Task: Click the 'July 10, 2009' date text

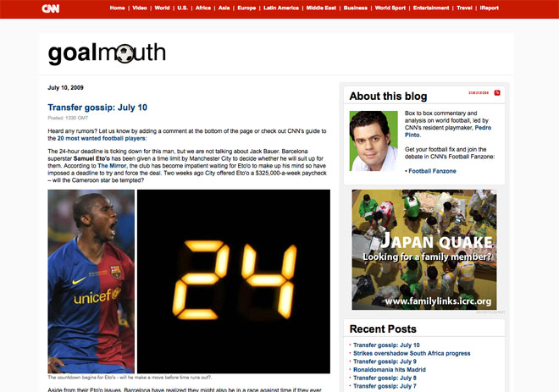Action: click(65, 88)
